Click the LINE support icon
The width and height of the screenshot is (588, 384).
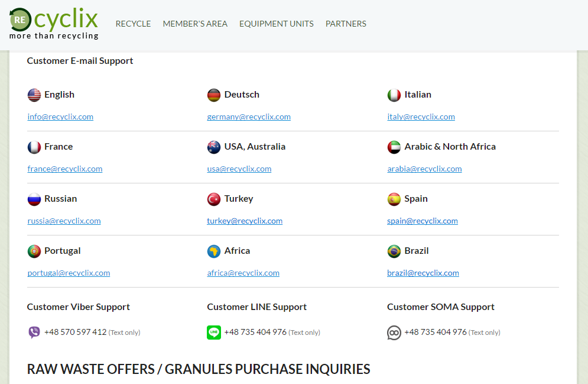(214, 333)
